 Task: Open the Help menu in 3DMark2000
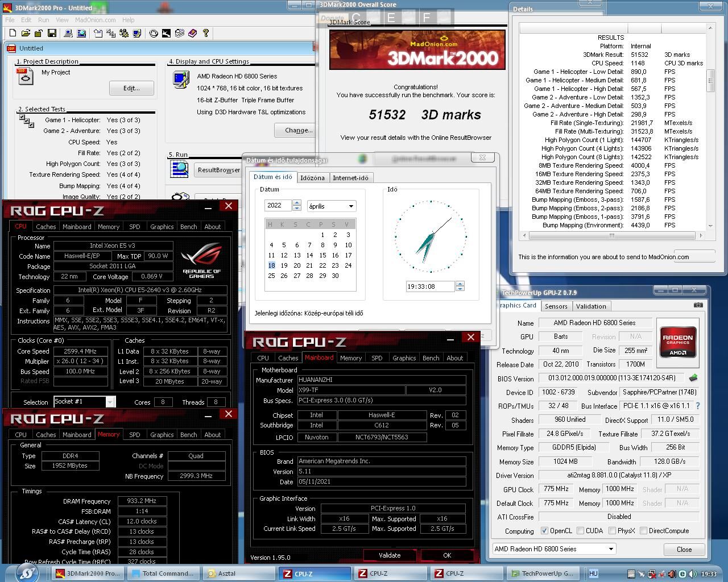tap(129, 20)
